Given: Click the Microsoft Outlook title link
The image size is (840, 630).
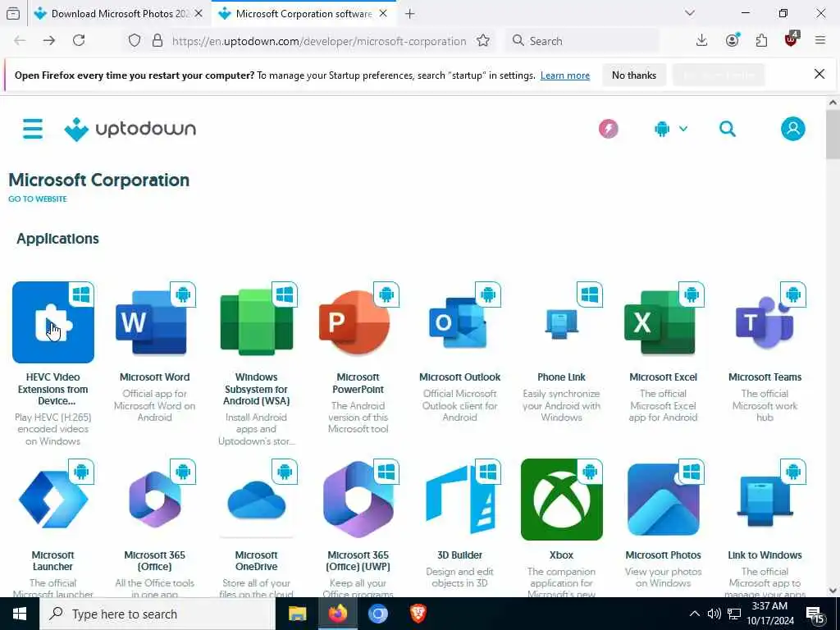Looking at the screenshot, I should (x=459, y=377).
